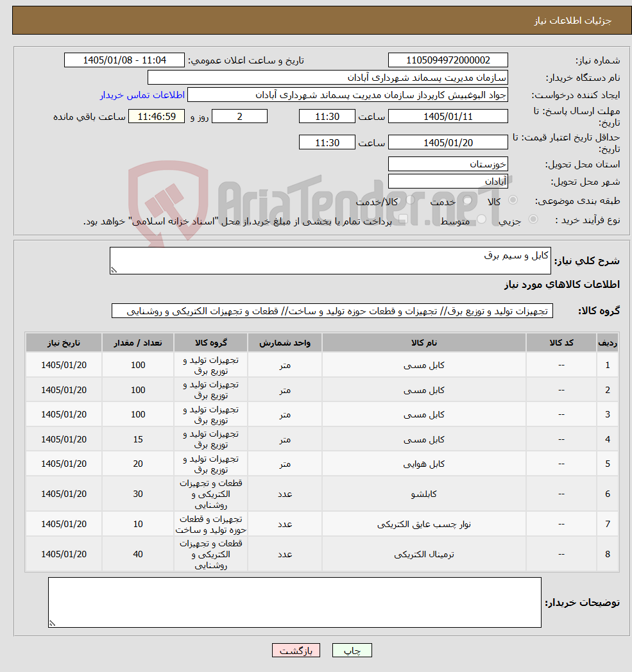632x672 pixels.
Task: Open the اطلاعات تماس خریدار link
Action: (x=142, y=95)
